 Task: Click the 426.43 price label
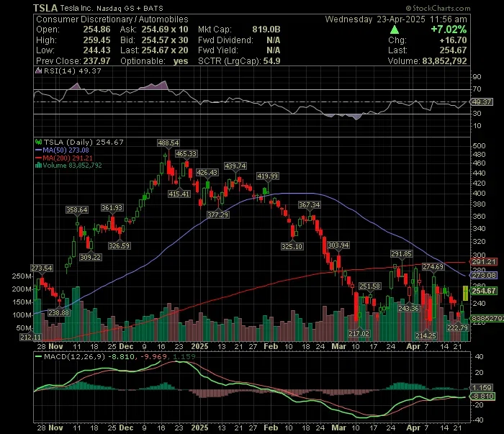point(207,173)
